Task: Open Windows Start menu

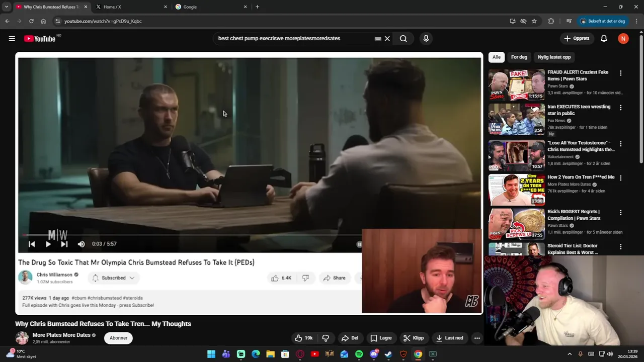Action: 211,354
